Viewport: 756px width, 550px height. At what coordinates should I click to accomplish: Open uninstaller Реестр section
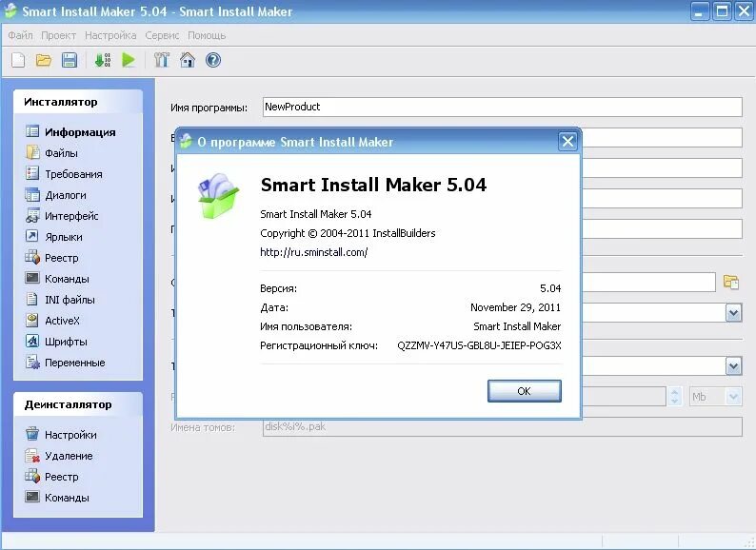51,477
